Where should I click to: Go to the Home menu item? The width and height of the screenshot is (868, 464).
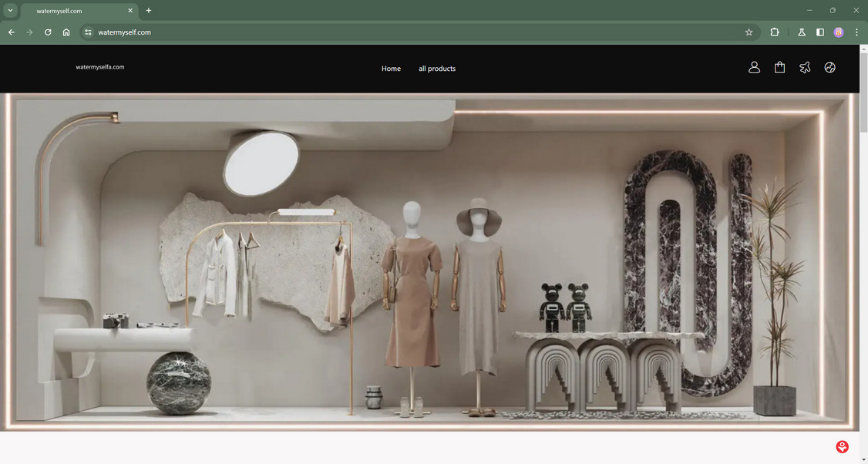(391, 69)
